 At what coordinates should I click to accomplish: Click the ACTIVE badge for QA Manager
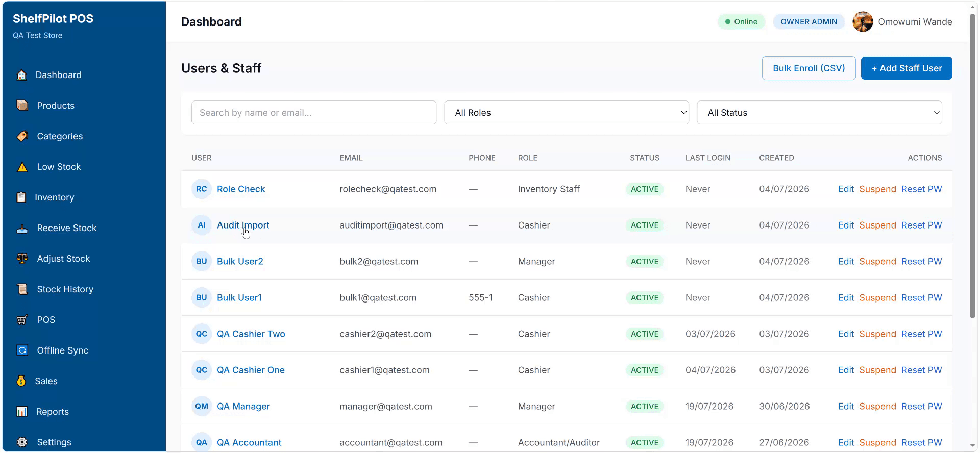click(645, 406)
